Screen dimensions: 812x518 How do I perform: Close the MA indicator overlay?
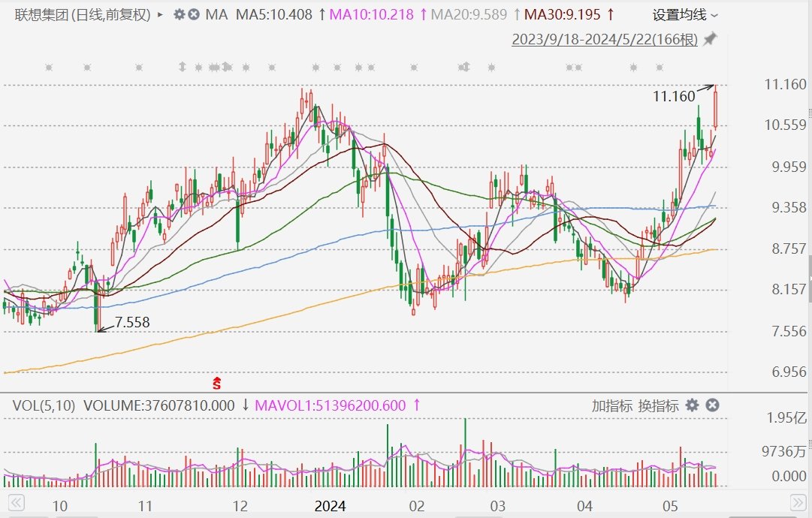[194, 14]
